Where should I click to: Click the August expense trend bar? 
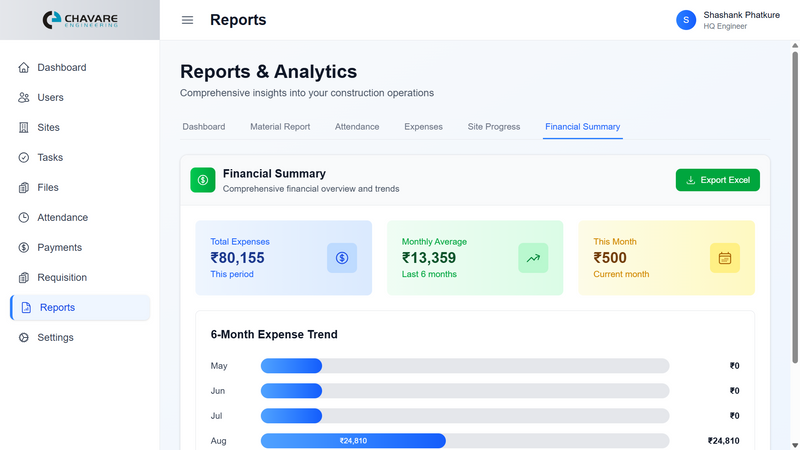tap(353, 441)
